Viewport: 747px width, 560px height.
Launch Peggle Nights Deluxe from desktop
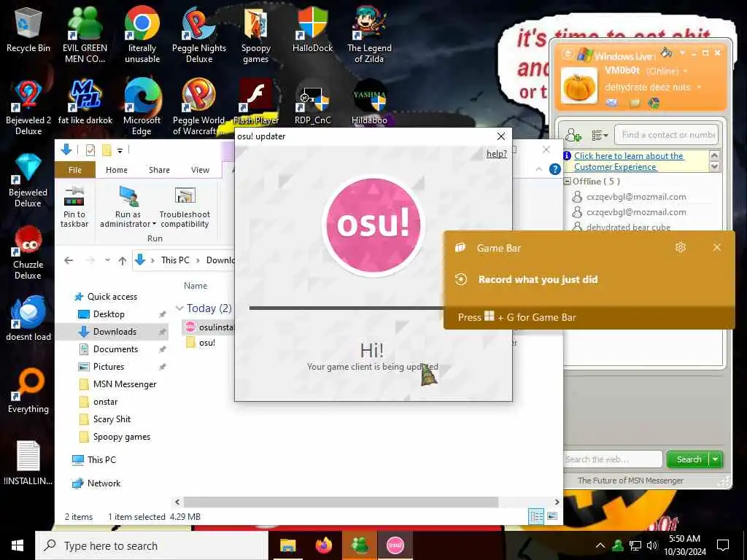pyautogui.click(x=199, y=35)
